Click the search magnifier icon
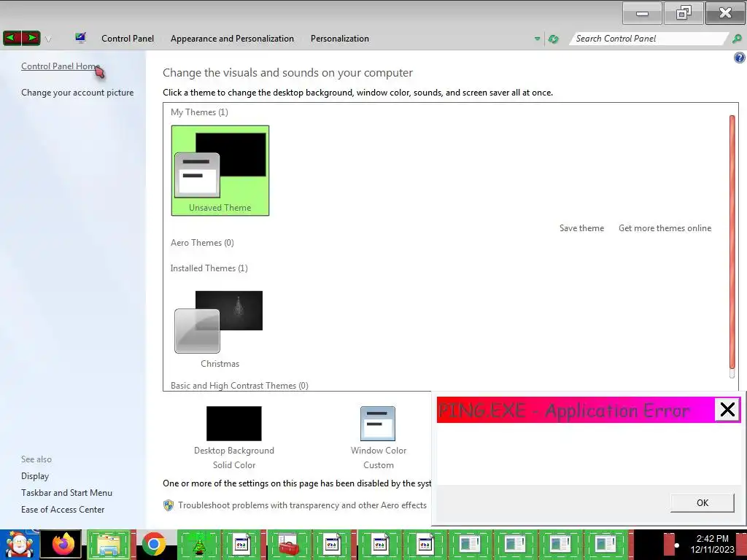 click(737, 39)
